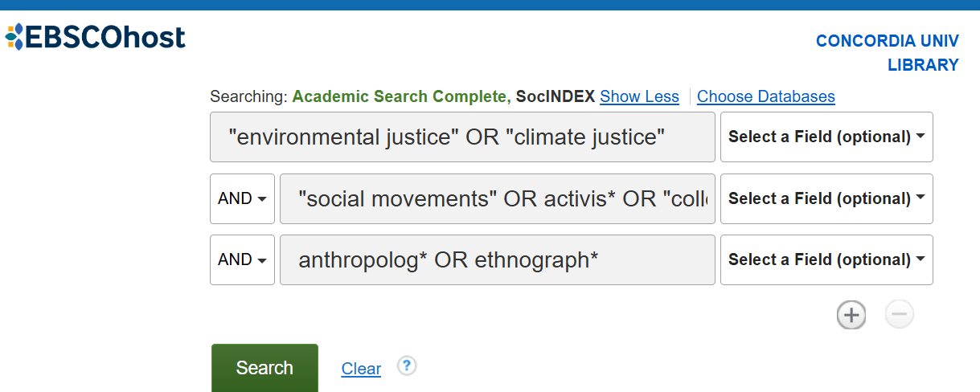Viewport: 980px width, 392px height.
Task: Go to Concordia Univ Library link
Action: coord(888,53)
